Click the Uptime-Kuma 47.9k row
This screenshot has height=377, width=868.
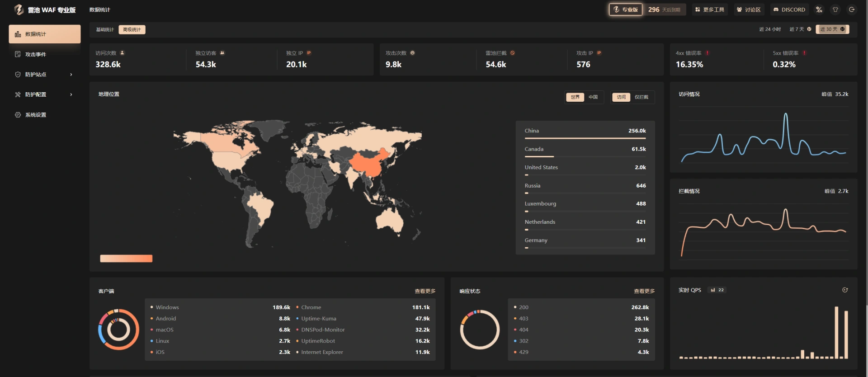[363, 319]
